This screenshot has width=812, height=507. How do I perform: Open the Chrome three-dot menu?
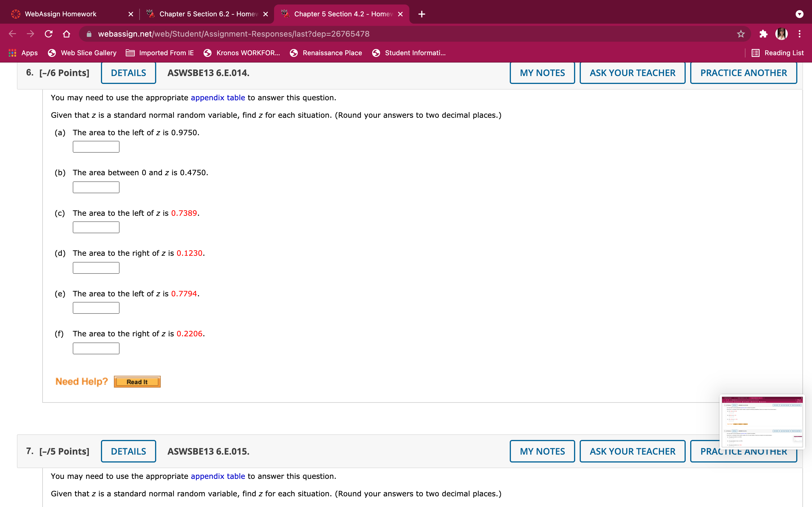[799, 34]
